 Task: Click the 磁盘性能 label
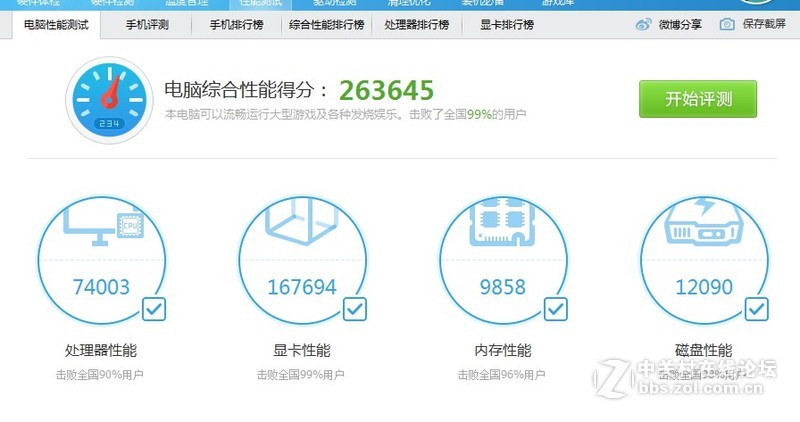[x=704, y=350]
